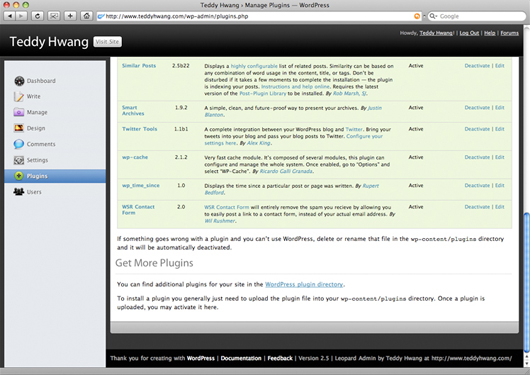Open author Alex King link

(259, 143)
